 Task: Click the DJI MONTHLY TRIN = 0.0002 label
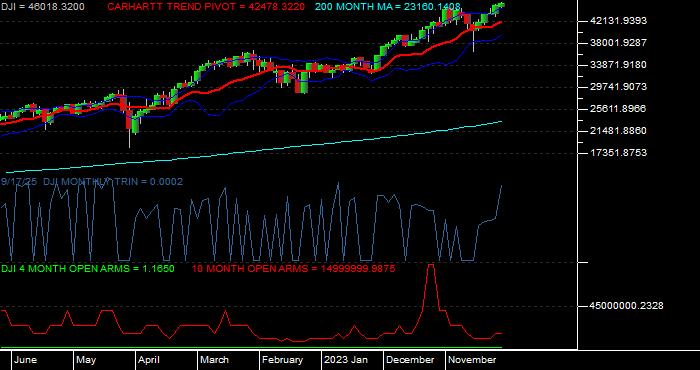tap(113, 182)
